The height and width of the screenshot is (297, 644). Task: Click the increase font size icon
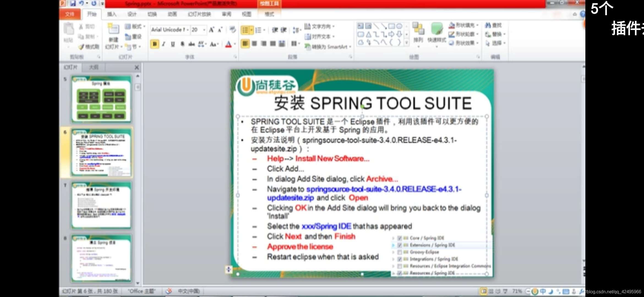[x=211, y=30]
